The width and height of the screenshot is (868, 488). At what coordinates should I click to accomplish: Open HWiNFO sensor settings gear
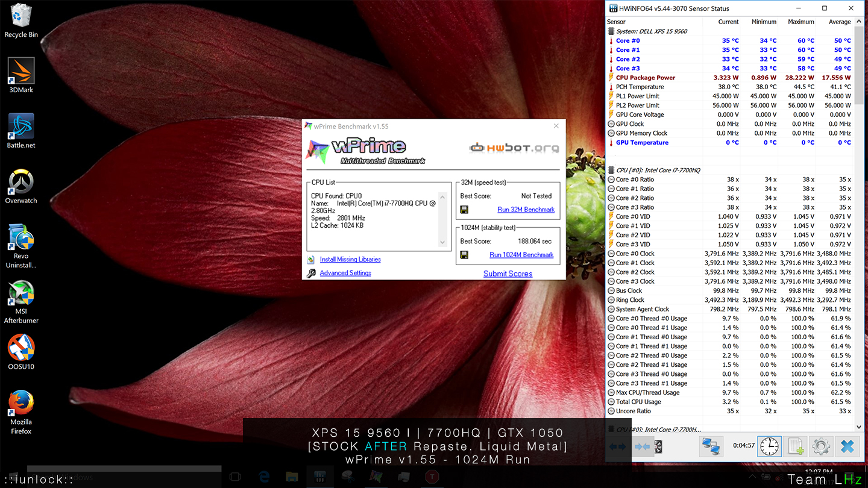821,446
